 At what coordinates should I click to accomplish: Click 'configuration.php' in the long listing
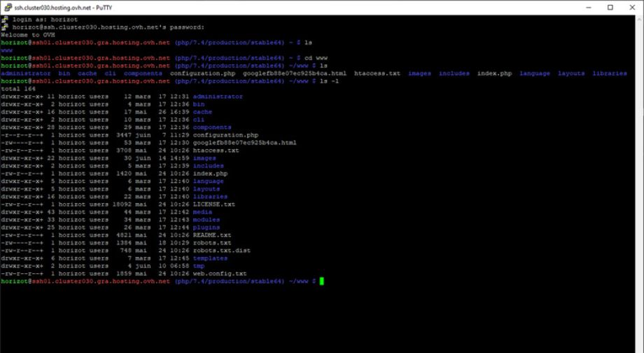tap(225, 134)
